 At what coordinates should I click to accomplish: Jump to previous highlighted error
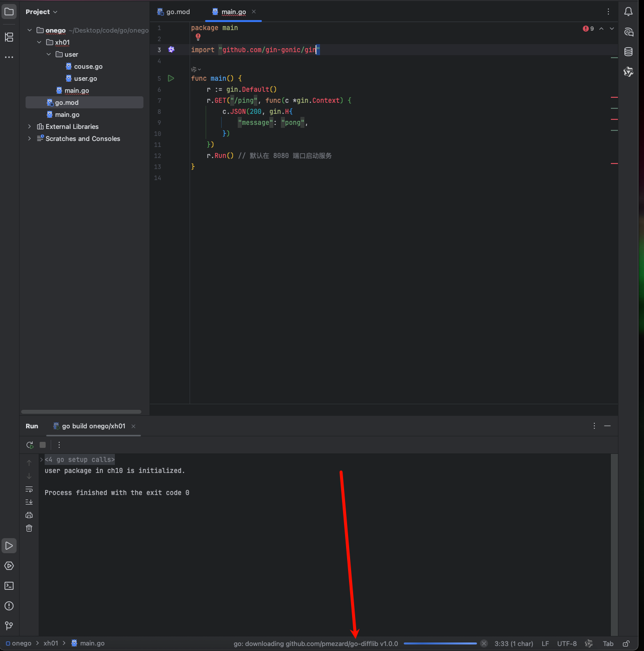point(601,29)
